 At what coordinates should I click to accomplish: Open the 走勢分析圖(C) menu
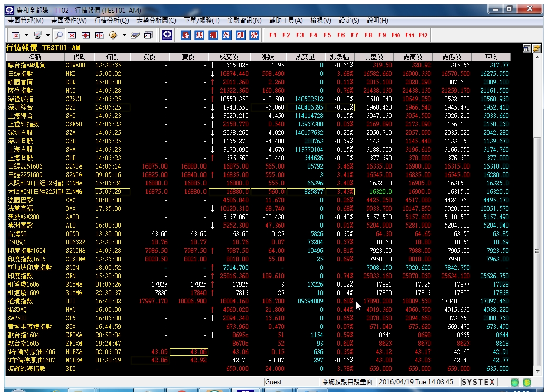click(x=156, y=21)
